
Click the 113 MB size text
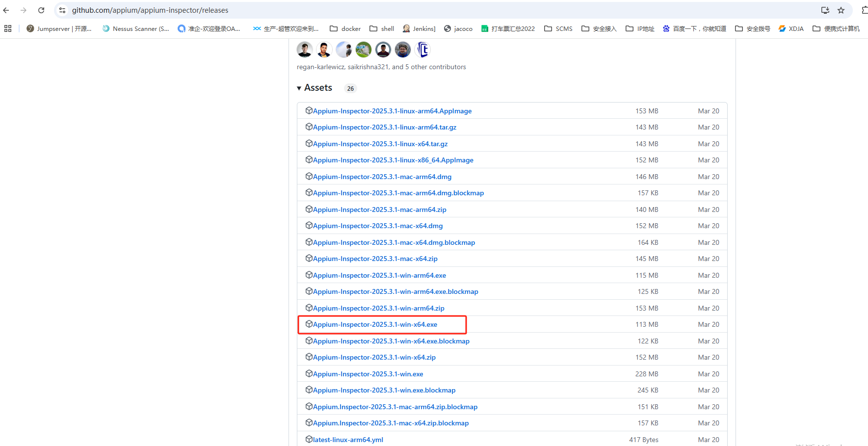pyautogui.click(x=647, y=324)
